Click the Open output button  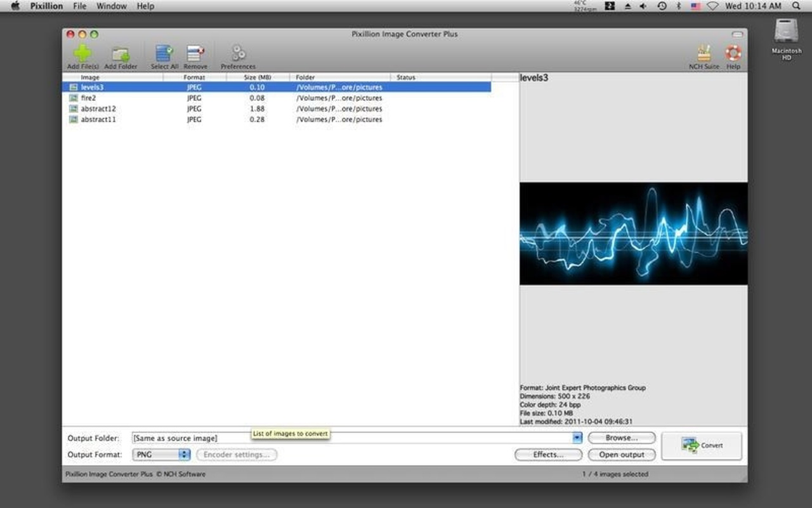621,455
